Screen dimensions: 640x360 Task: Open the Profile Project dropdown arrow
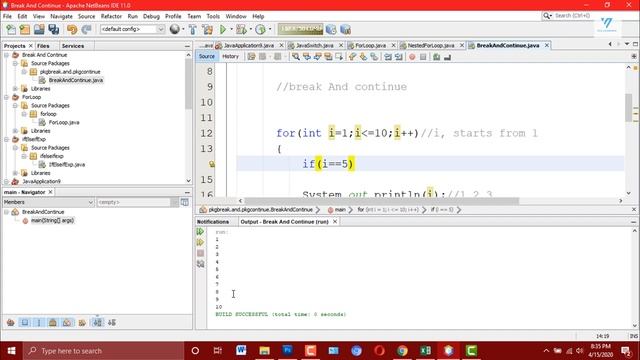coord(269,29)
